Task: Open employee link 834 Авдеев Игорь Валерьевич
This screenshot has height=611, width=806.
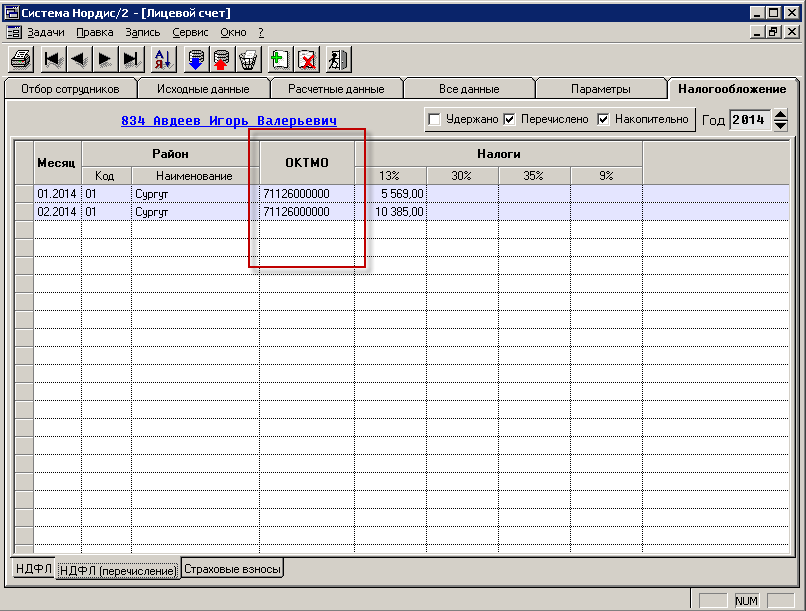Action: 229,121
